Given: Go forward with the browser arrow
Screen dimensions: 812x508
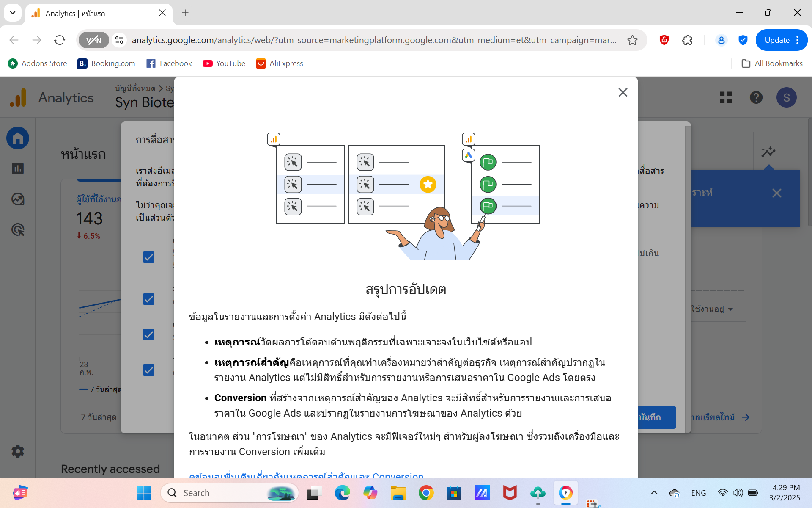Looking at the screenshot, I should tap(37, 40).
